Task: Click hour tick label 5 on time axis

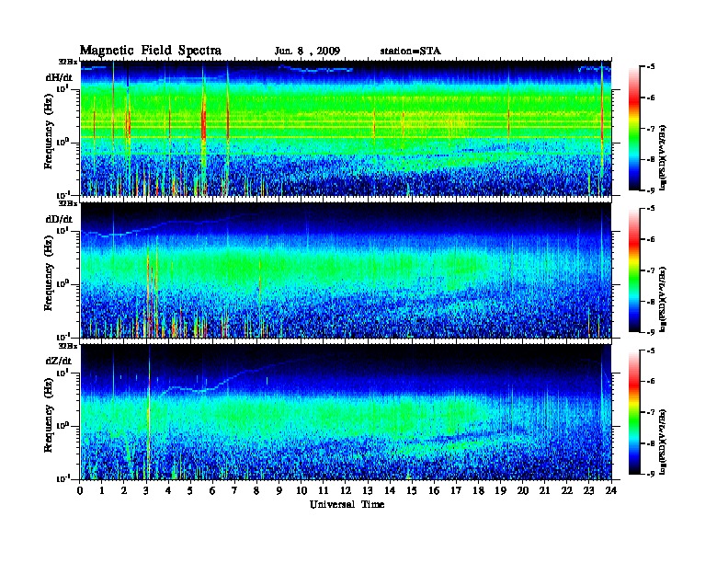Action: (190, 490)
